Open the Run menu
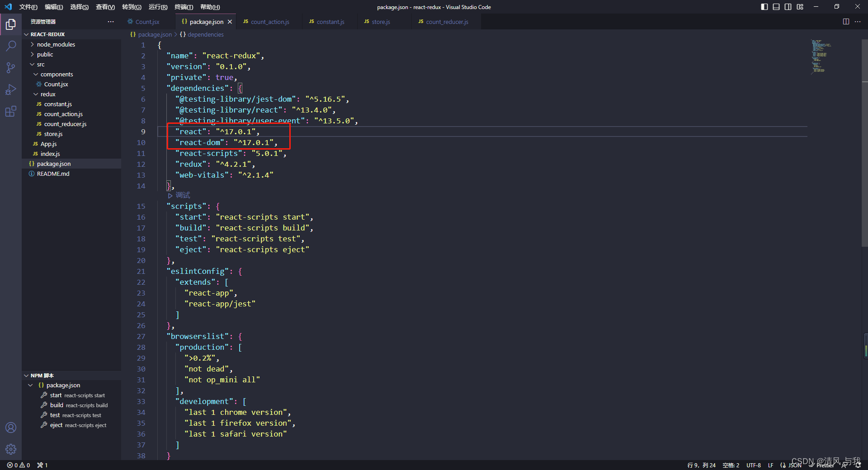The image size is (868, 470). [x=158, y=7]
